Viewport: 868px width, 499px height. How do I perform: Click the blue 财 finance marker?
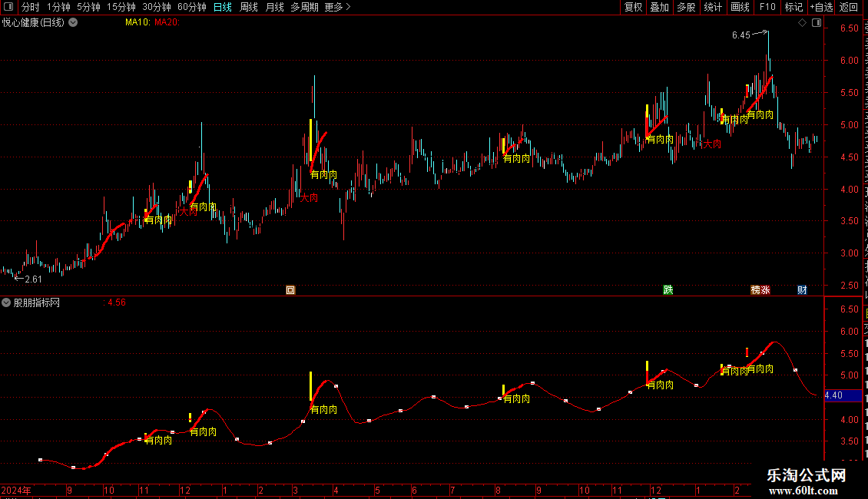802,290
